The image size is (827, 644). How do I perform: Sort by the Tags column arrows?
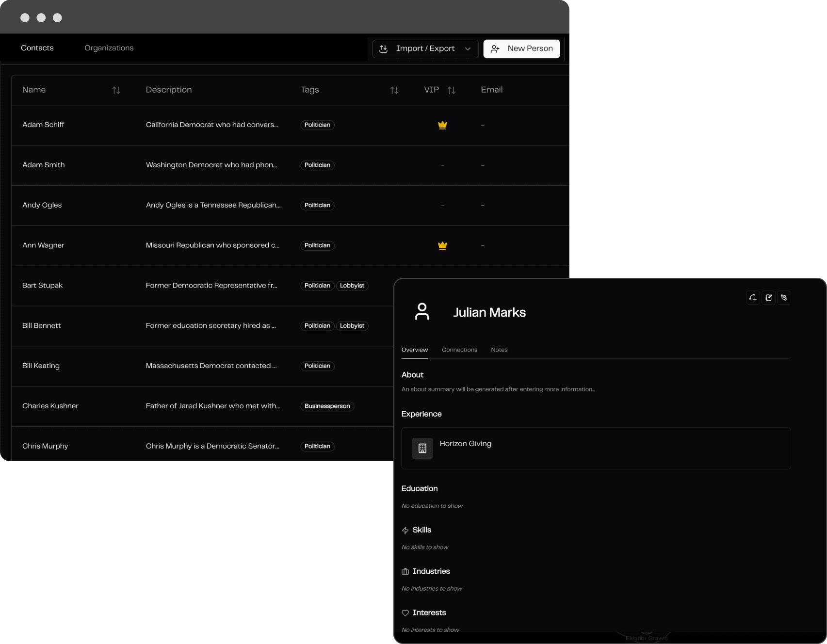point(394,90)
